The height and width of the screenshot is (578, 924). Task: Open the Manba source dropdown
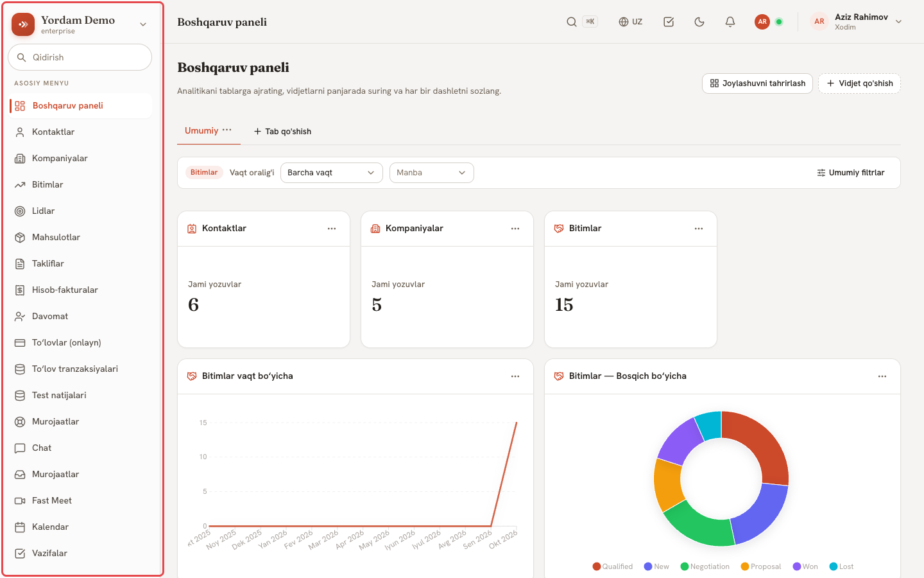pyautogui.click(x=431, y=173)
